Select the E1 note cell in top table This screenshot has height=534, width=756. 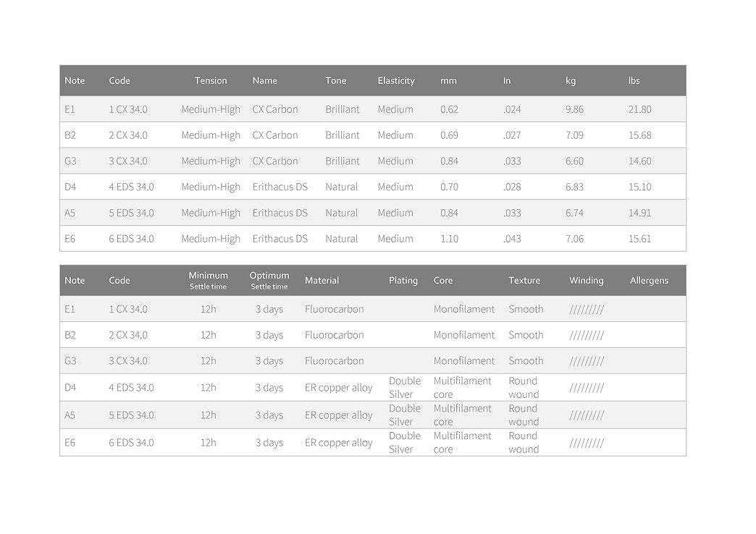(70, 110)
